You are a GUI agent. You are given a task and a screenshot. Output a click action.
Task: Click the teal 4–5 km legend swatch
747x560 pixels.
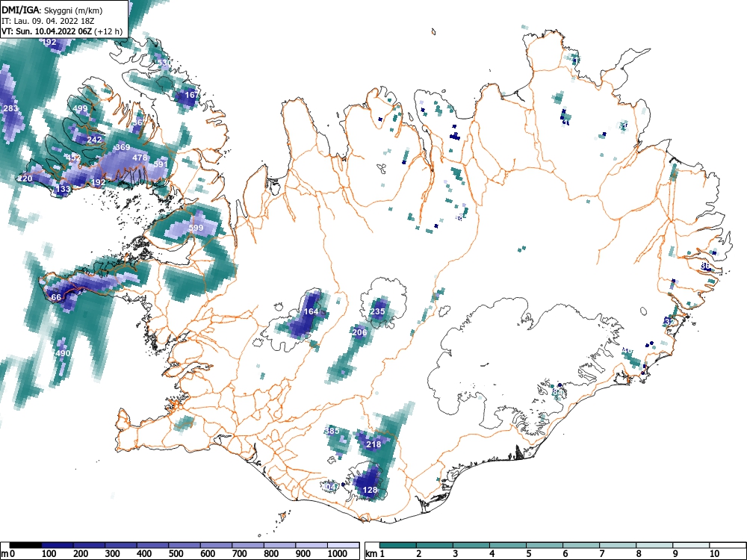(x=508, y=545)
